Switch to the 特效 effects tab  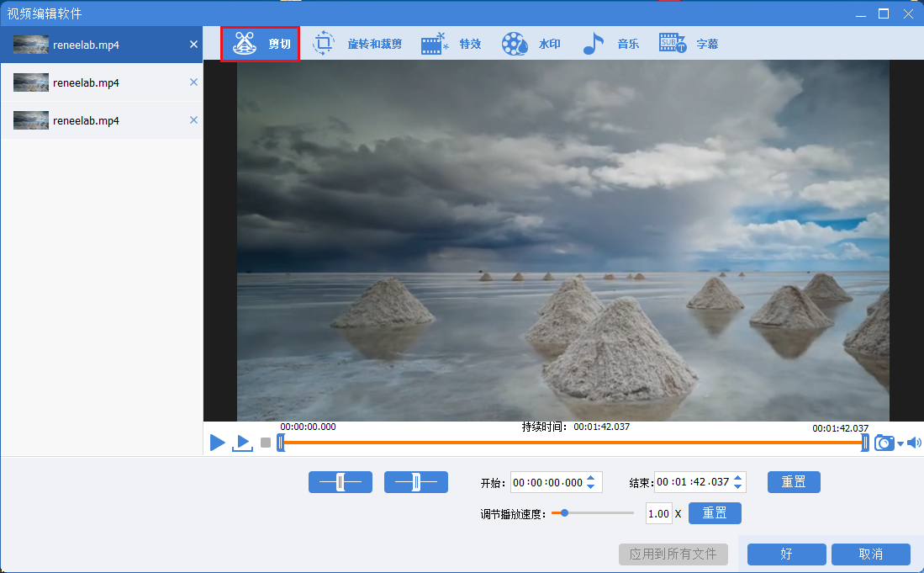click(451, 44)
